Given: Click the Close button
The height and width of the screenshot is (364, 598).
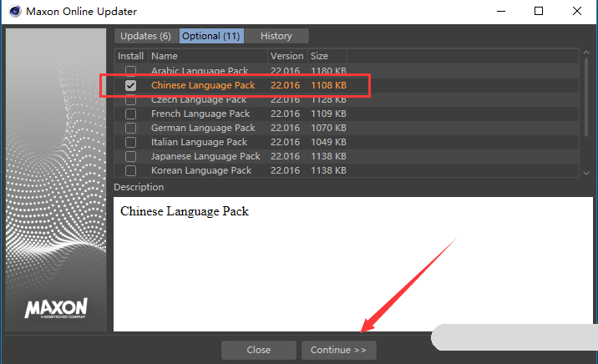Looking at the screenshot, I should click(x=259, y=350).
